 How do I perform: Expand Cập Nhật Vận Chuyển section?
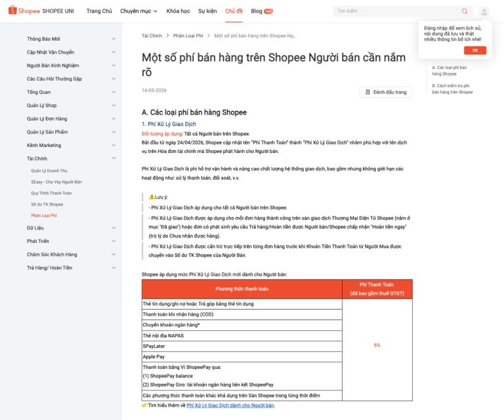pyautogui.click(x=71, y=52)
